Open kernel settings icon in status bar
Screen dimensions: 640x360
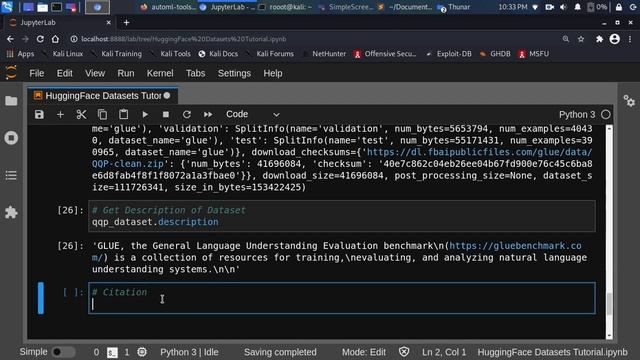tap(142, 352)
